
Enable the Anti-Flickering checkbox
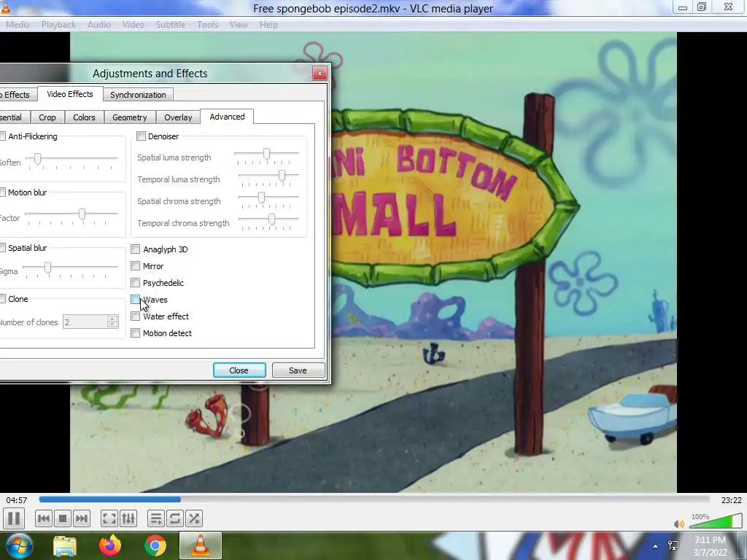[2, 136]
